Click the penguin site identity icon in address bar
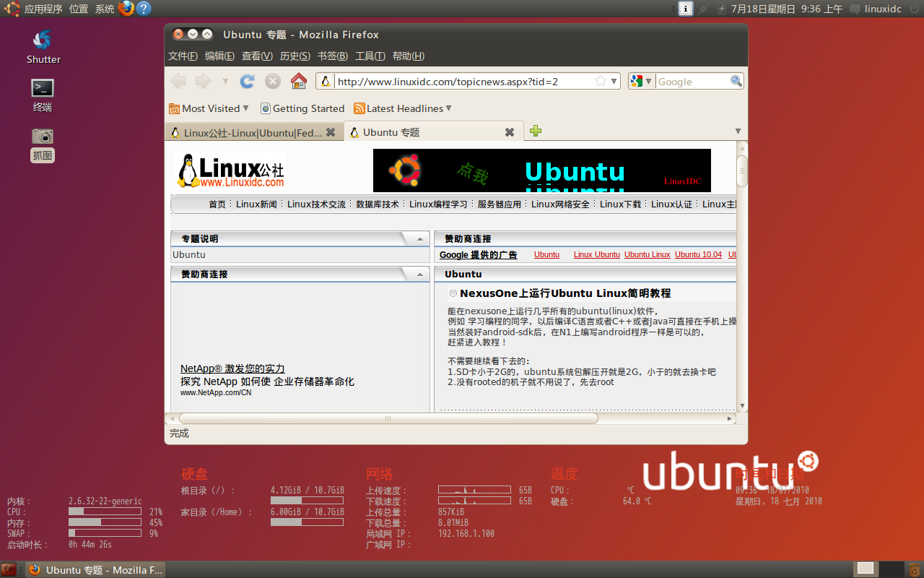 [x=326, y=82]
